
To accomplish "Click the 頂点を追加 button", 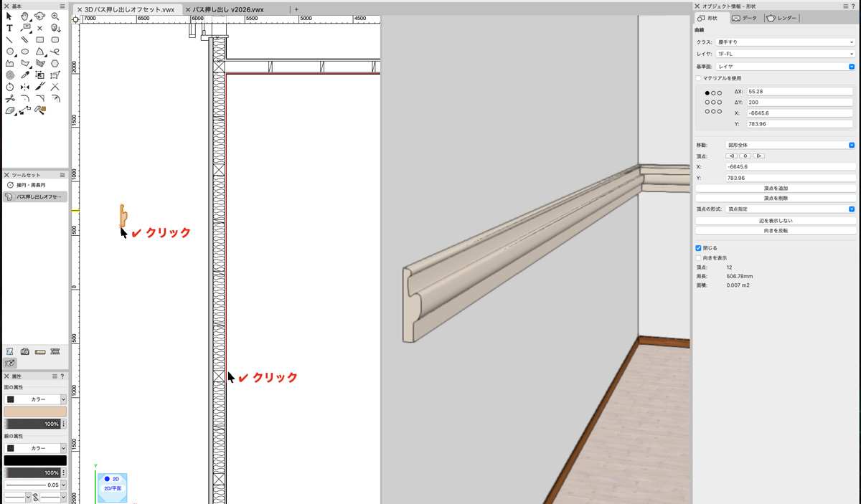I will point(776,188).
